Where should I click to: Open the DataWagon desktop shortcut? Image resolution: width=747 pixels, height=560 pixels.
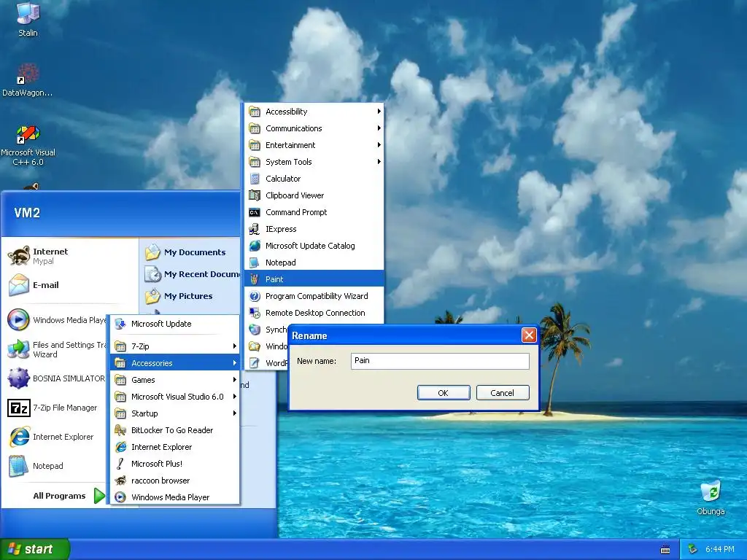(28, 74)
